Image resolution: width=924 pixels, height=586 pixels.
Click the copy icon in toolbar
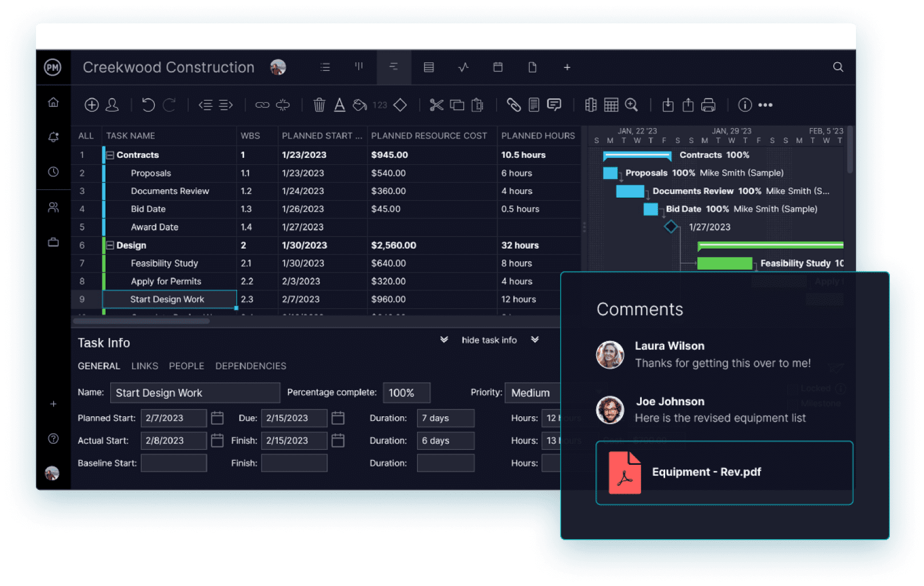coord(457,105)
